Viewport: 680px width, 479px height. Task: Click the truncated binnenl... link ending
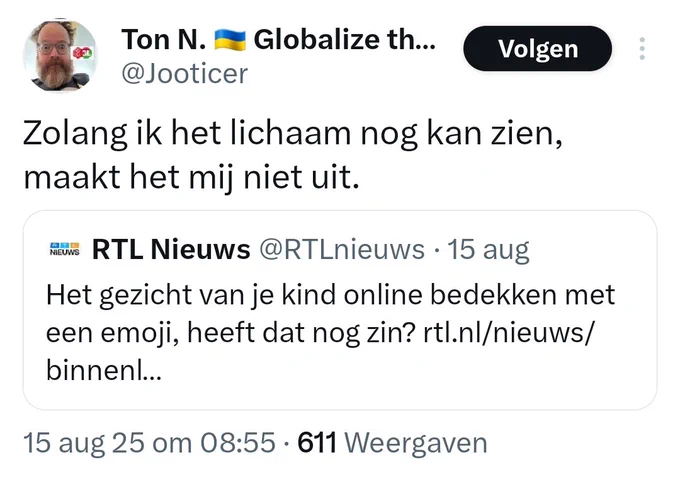click(104, 371)
